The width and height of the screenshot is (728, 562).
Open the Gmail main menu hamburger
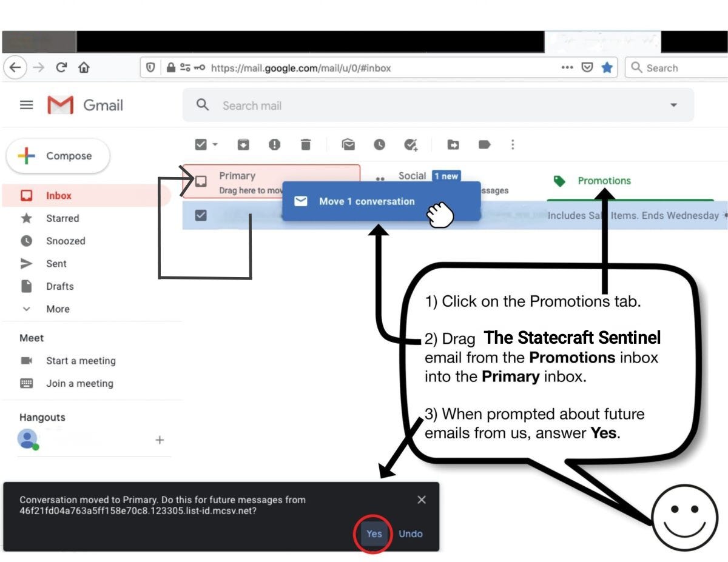(x=27, y=105)
